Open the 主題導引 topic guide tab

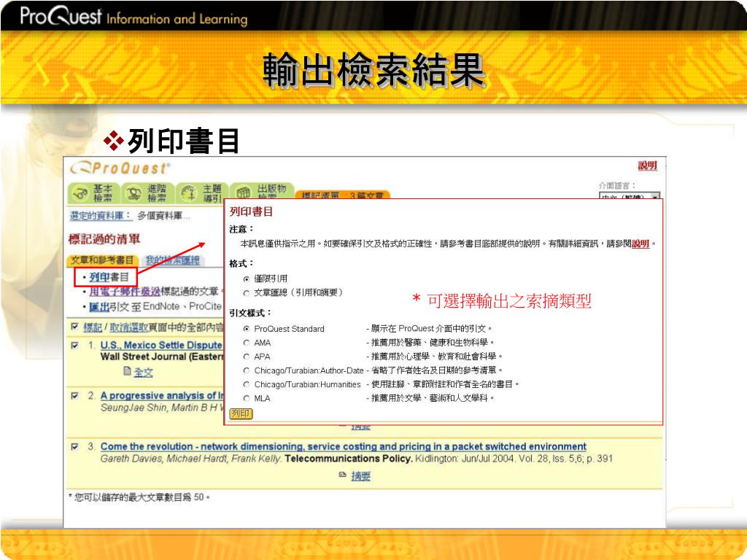tap(203, 192)
